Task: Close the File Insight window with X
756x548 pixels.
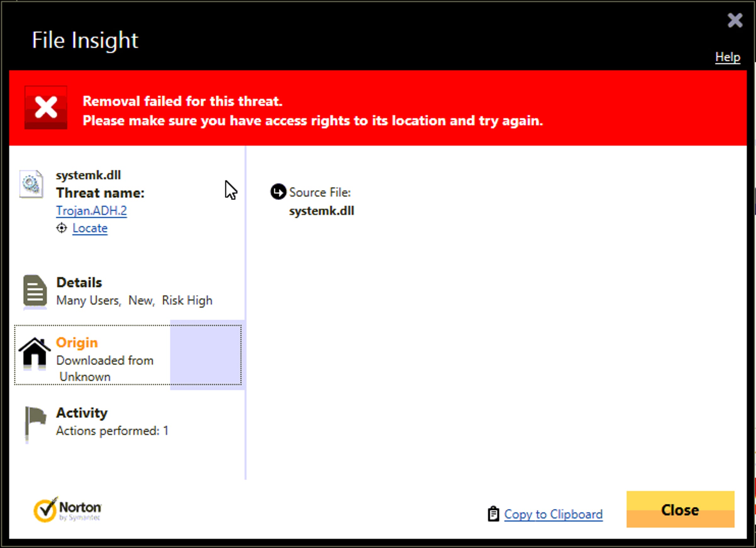Action: [x=735, y=21]
